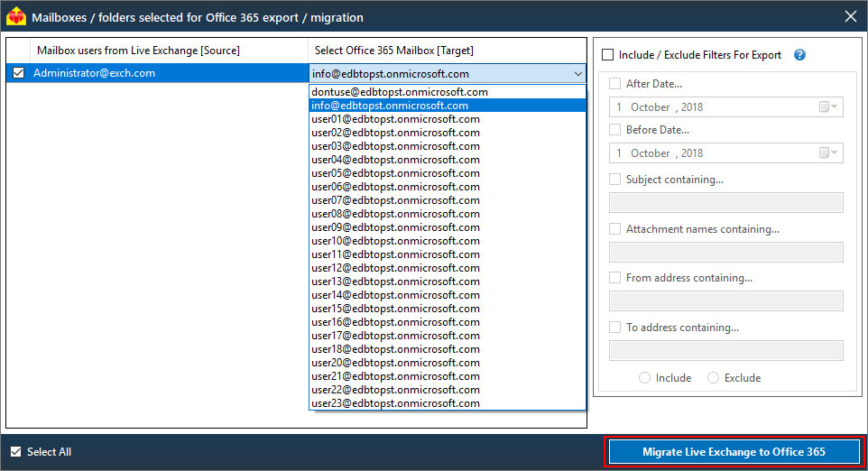Screen dimensions: 868x471
Task: Pick user09@edbtopst.onmicrosoft.com in dropdown list
Action: tap(448, 227)
